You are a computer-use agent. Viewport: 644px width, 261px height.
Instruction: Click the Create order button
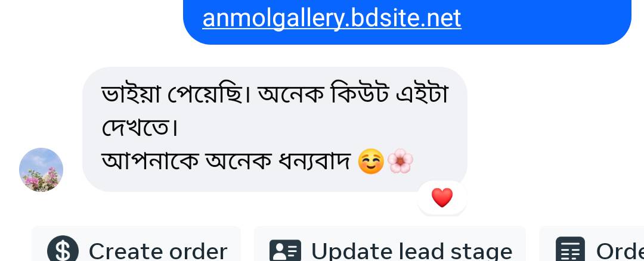click(x=136, y=244)
